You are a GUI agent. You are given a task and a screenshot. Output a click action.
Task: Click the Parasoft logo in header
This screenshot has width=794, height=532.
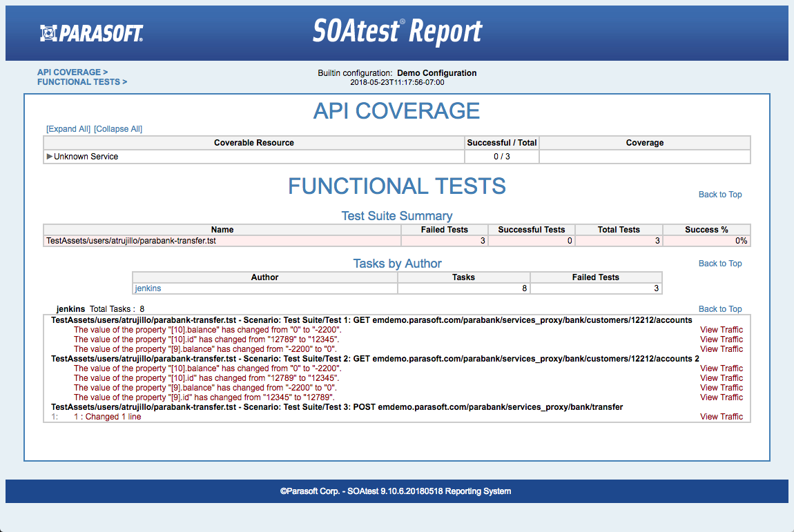[x=92, y=33]
